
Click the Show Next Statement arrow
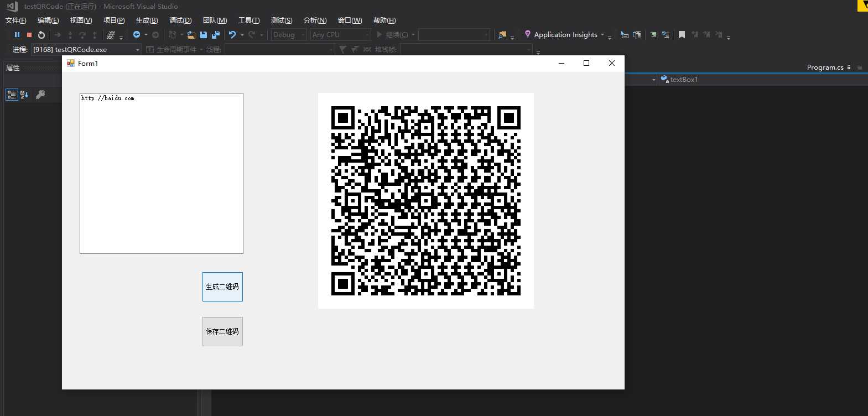(58, 35)
